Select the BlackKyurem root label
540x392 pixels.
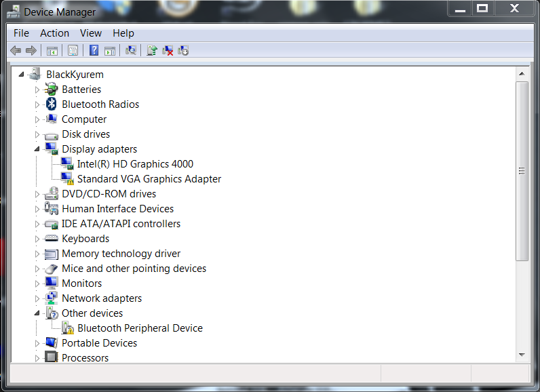click(x=75, y=75)
